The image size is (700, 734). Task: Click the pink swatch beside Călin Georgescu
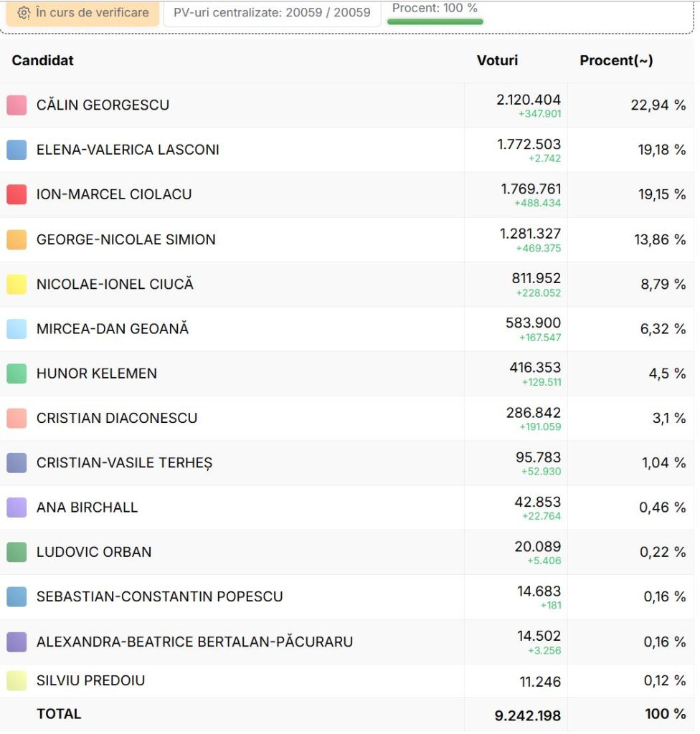pos(16,105)
